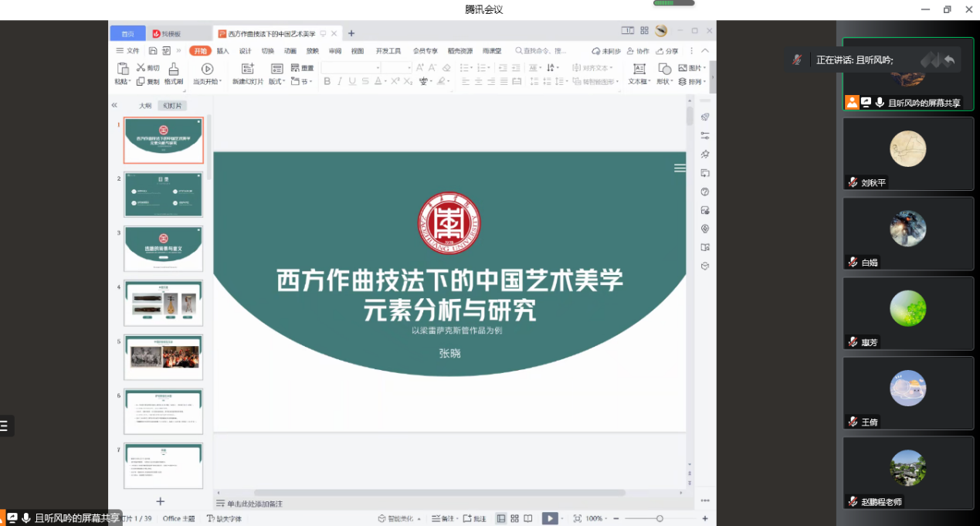Viewport: 980px width, 526px height.
Task: Click the slideshow play button in status bar
Action: click(x=549, y=518)
